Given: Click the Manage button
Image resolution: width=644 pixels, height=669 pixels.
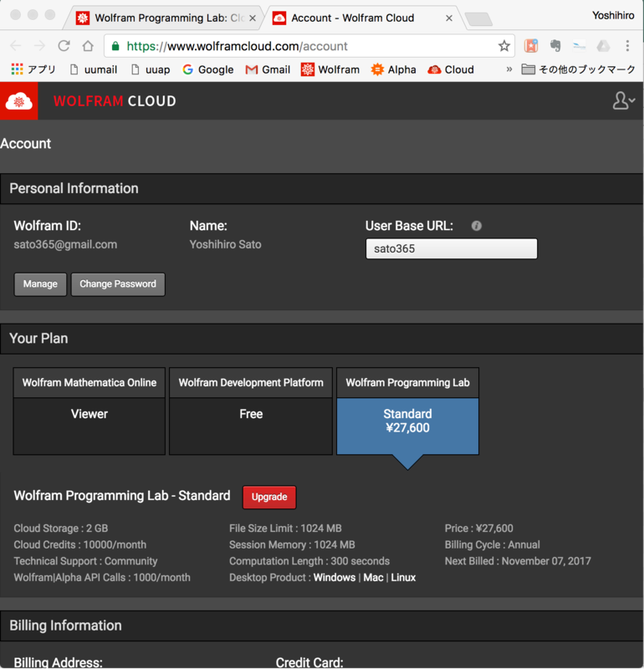Looking at the screenshot, I should 40,284.
